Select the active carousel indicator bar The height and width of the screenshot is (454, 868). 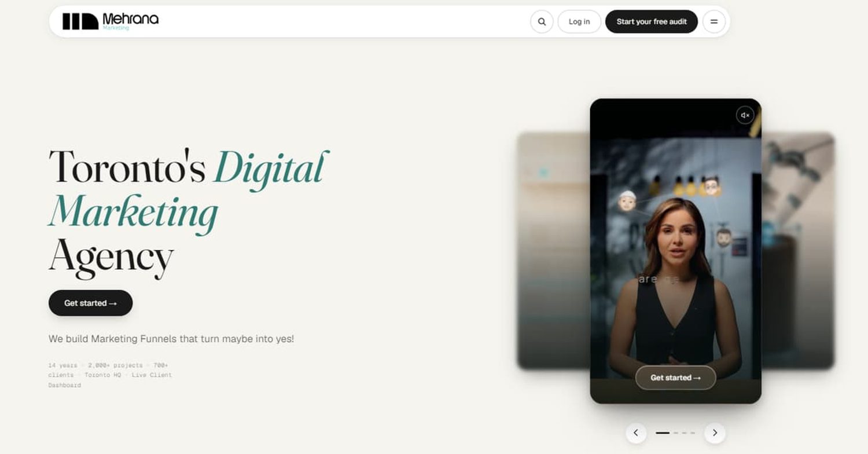tap(663, 433)
